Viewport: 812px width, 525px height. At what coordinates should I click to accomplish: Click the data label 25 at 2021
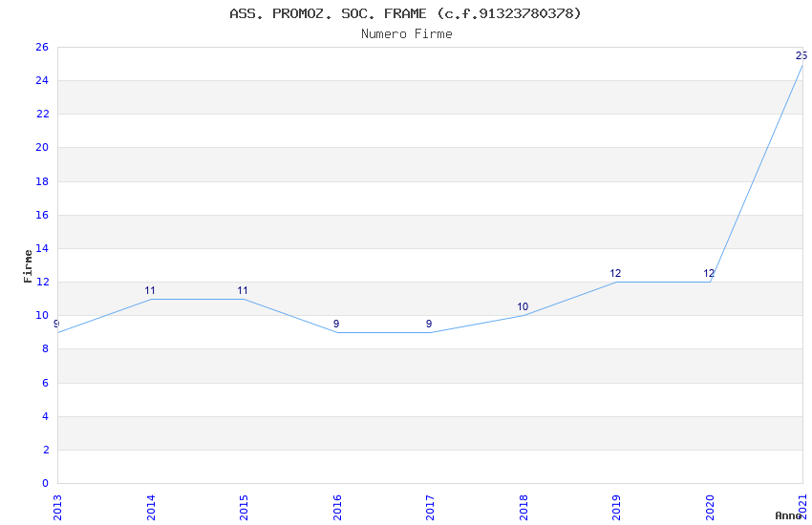[x=801, y=55]
